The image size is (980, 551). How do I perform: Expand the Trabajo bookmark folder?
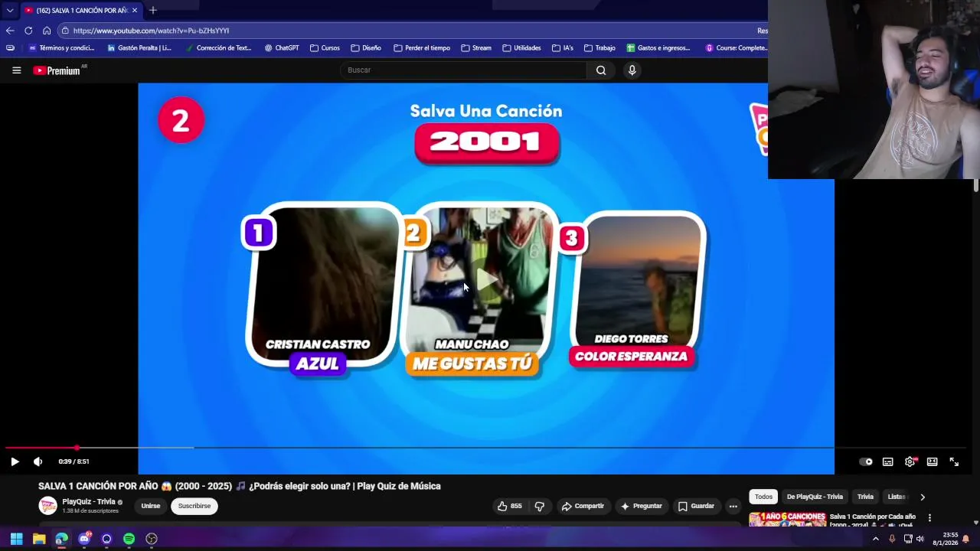[599, 48]
